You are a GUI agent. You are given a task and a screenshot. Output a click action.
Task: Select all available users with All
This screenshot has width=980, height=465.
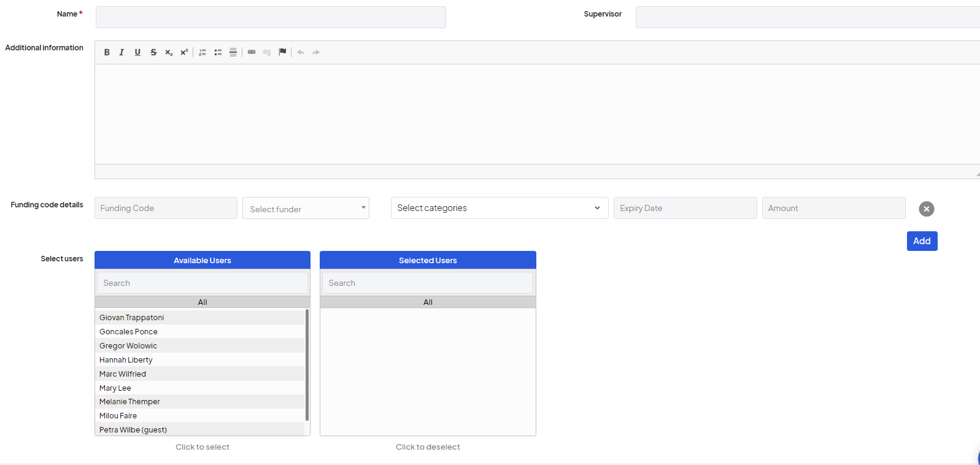(203, 302)
